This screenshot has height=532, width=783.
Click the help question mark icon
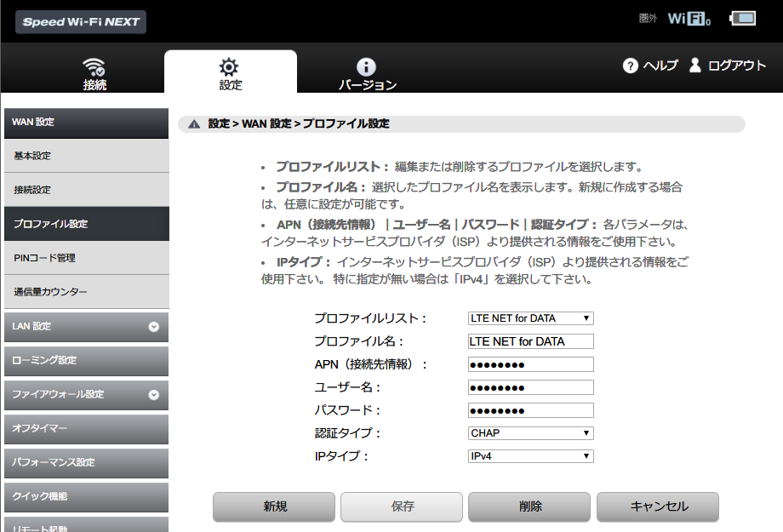630,66
